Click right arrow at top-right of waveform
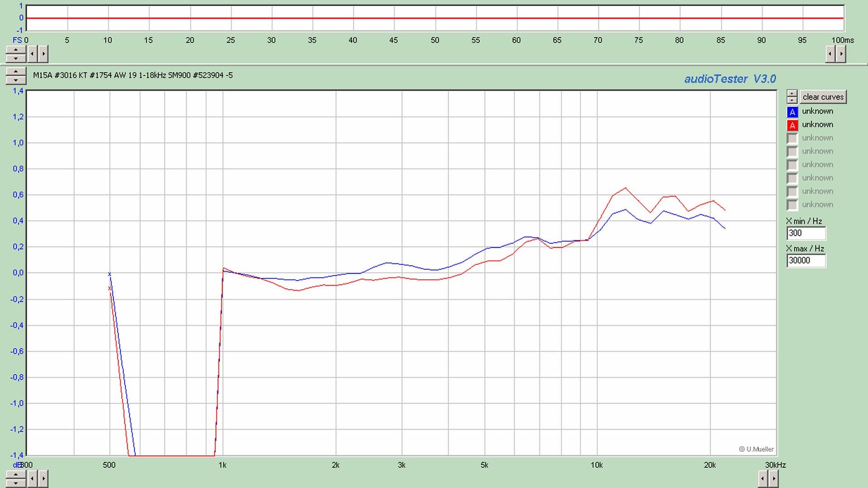868x488 pixels. (841, 54)
